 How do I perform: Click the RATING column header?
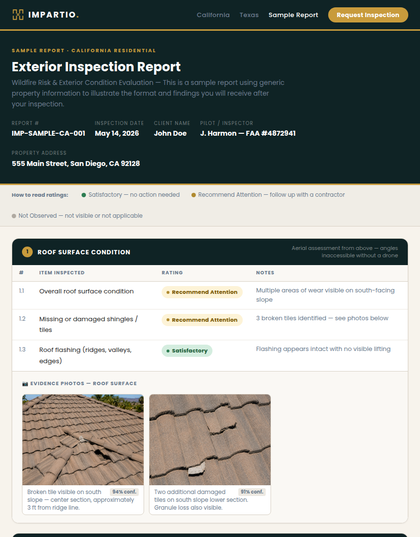click(172, 273)
